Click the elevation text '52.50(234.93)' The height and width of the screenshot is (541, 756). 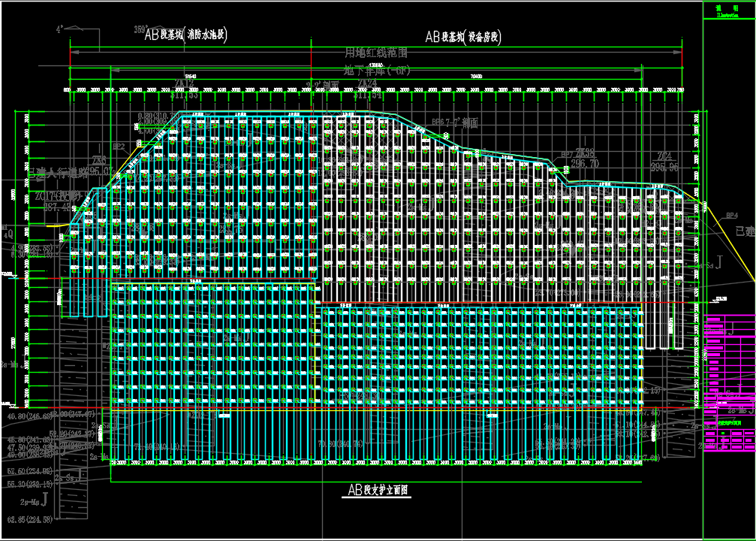[30, 471]
